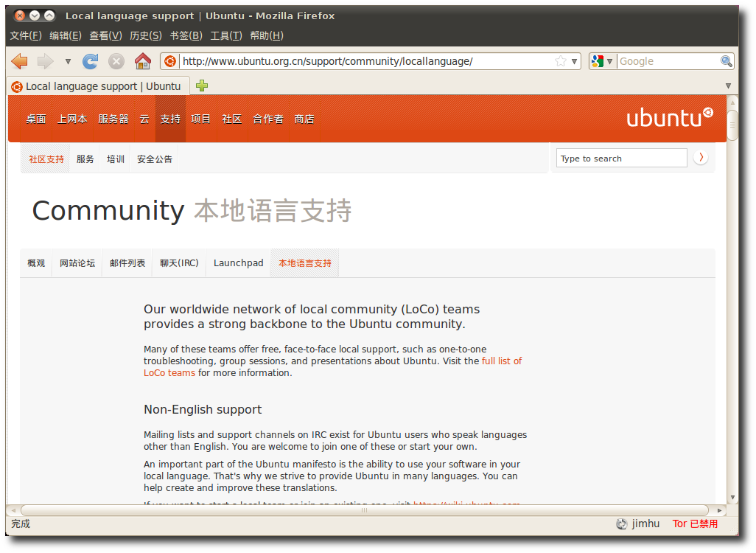Select the 培训 sub-navigation item
756x553 pixels.
[x=115, y=159]
